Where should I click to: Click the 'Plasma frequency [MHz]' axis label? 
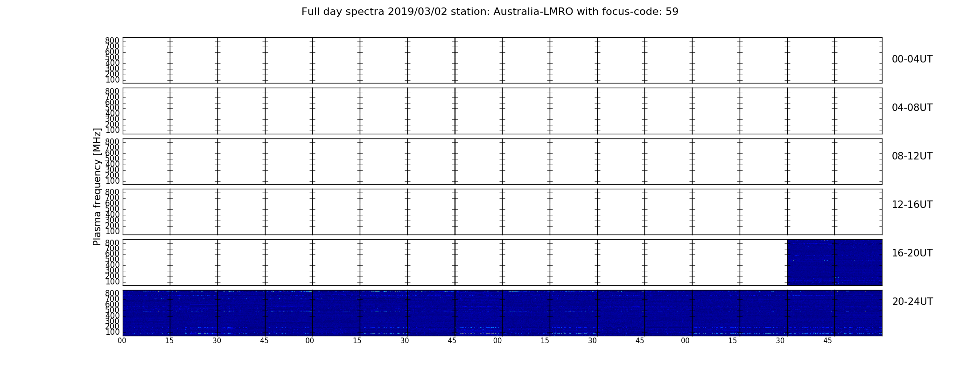point(97,186)
